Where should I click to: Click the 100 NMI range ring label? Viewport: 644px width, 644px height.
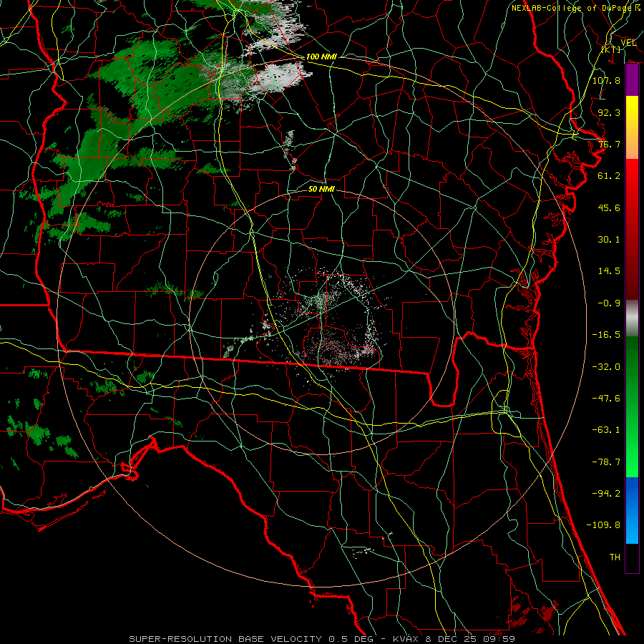click(x=321, y=57)
